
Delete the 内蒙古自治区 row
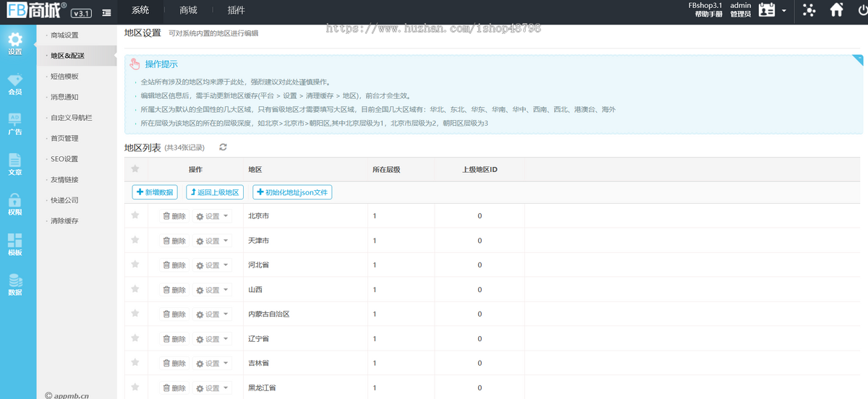(174, 314)
